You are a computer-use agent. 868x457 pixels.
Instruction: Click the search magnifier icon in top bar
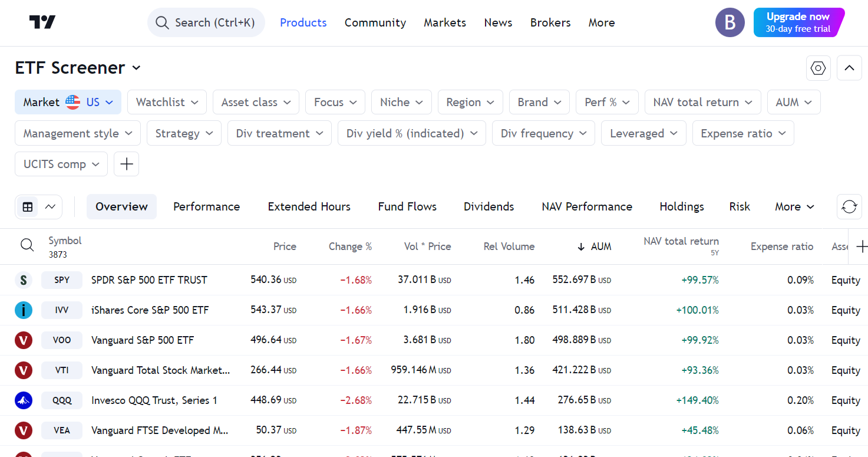(162, 22)
